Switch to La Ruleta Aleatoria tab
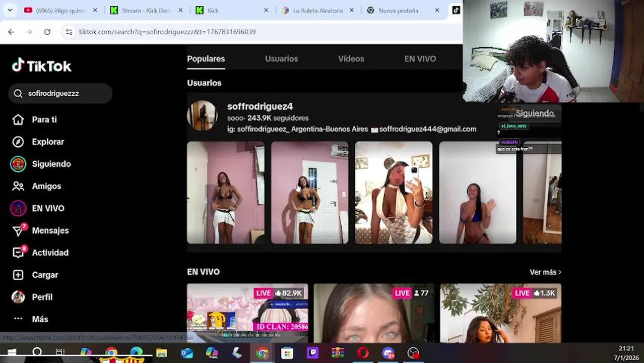The width and height of the screenshot is (644, 363). [319, 10]
